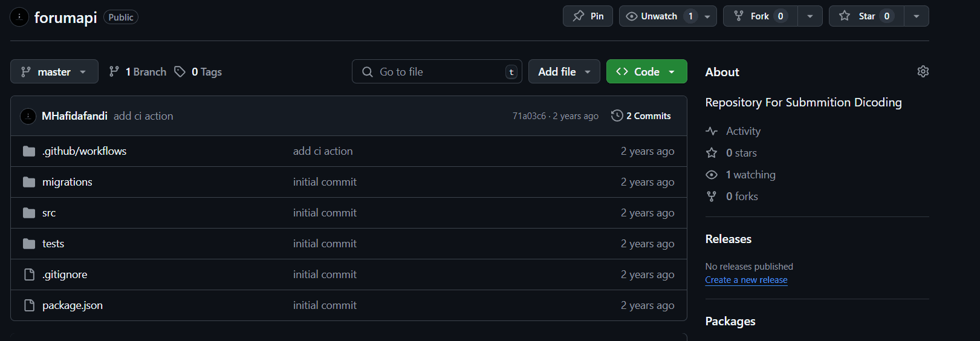The width and height of the screenshot is (980, 341).
Task: Open the migrations folder
Action: click(67, 182)
